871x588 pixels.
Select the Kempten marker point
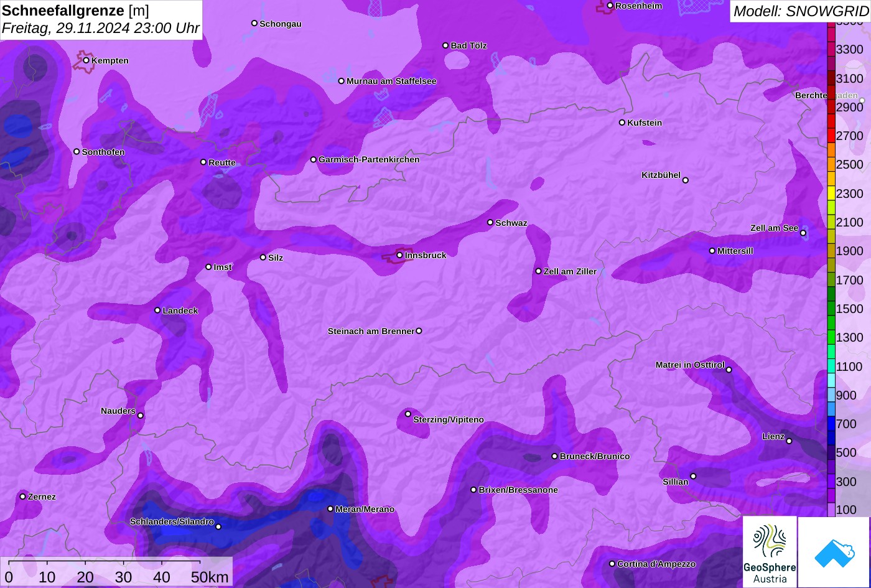[x=86, y=60]
